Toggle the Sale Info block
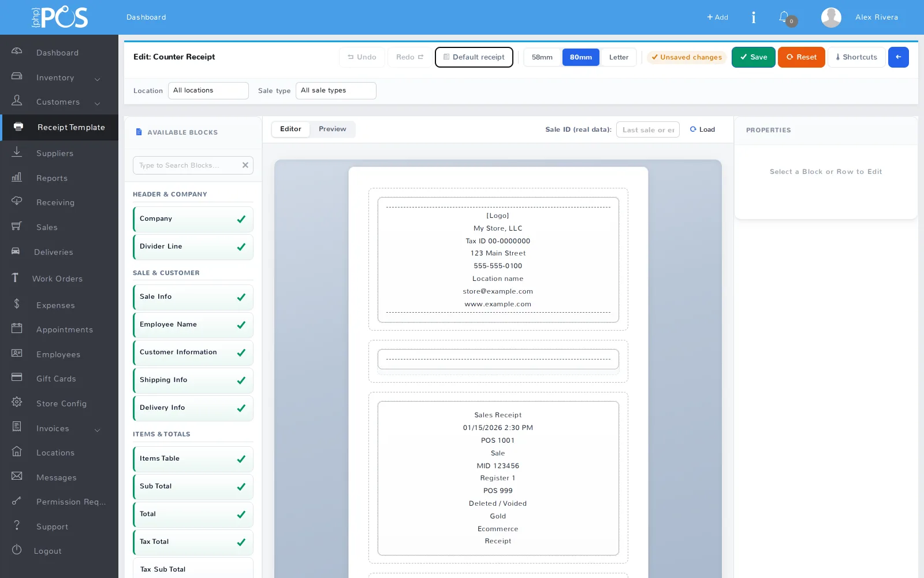 [193, 297]
